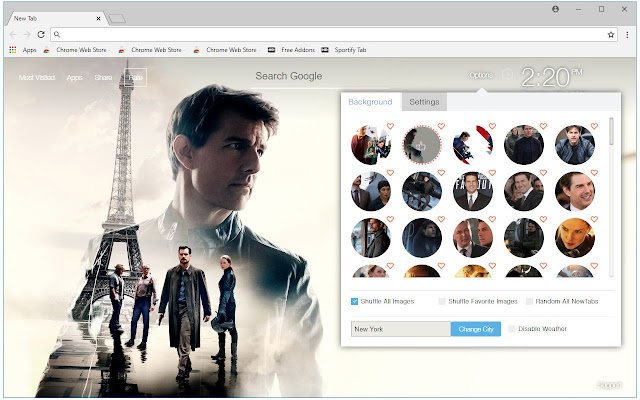640x400 pixels.
Task: Select the highlighted thumbnail with dotted border
Action: point(422,145)
